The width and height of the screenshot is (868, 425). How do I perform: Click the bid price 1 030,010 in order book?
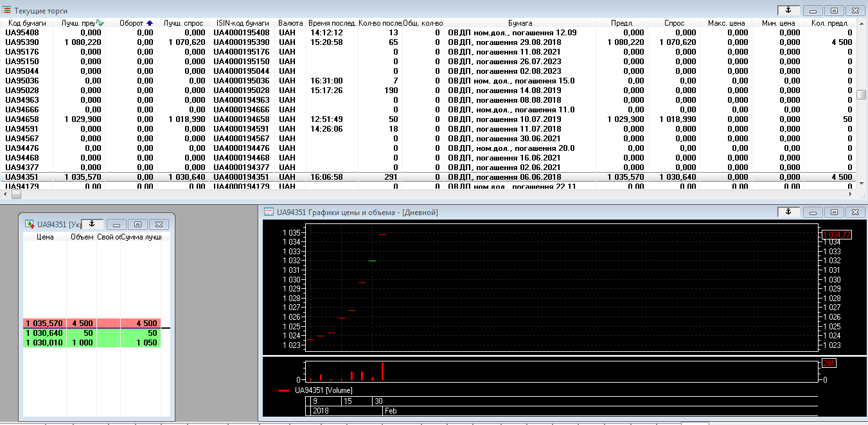45,343
